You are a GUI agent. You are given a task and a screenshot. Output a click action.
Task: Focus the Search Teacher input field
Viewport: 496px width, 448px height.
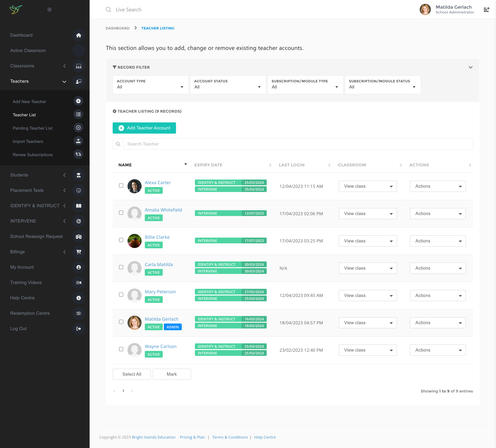298,144
